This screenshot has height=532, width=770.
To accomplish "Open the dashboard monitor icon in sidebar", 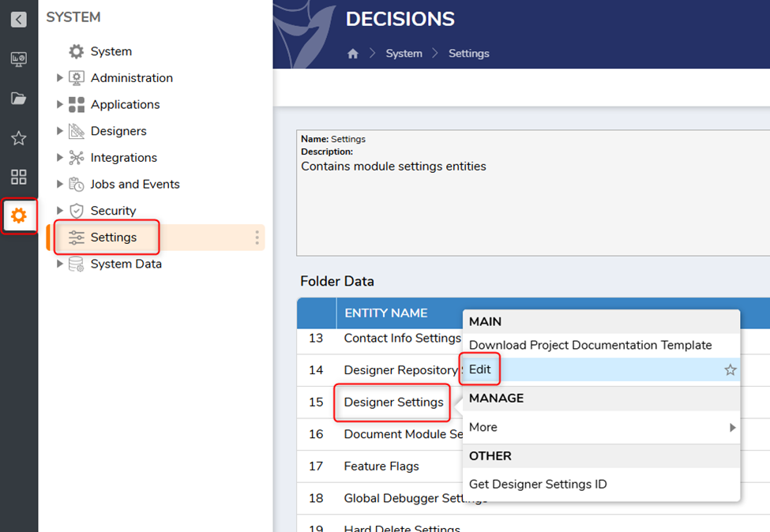I will (x=18, y=59).
